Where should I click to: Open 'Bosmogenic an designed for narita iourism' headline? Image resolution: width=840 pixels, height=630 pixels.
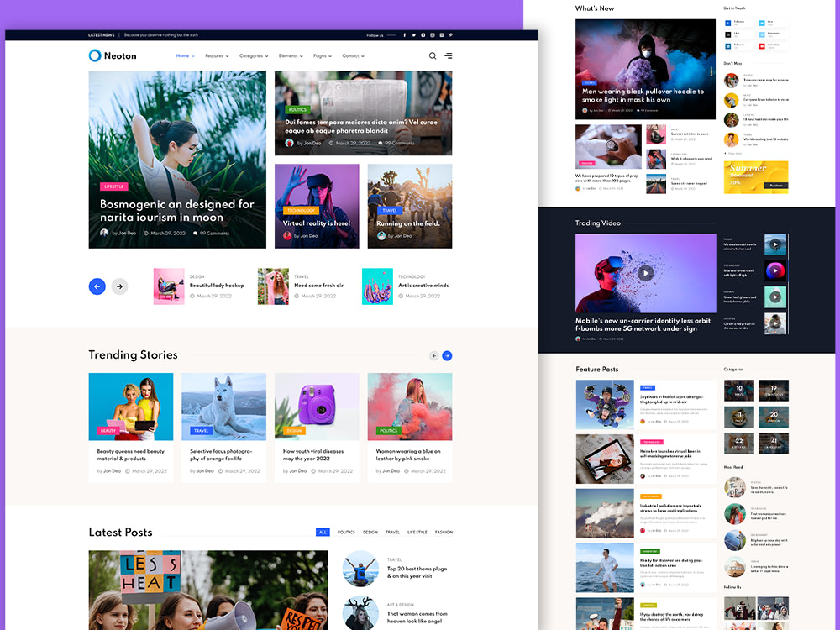(x=176, y=211)
